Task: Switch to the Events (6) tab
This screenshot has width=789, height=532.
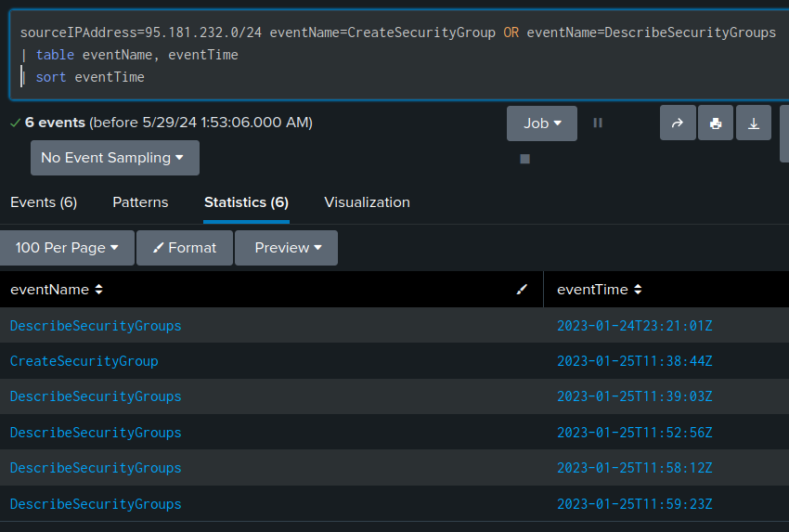Action: click(44, 202)
